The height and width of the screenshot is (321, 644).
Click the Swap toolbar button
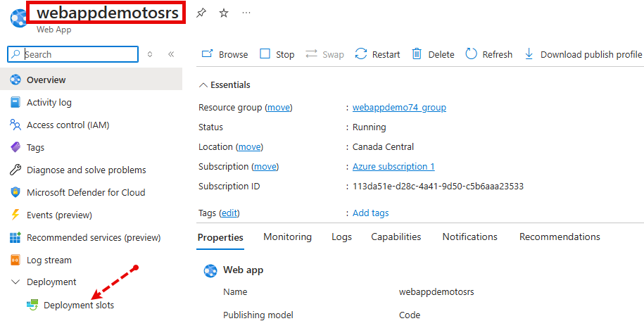click(324, 54)
